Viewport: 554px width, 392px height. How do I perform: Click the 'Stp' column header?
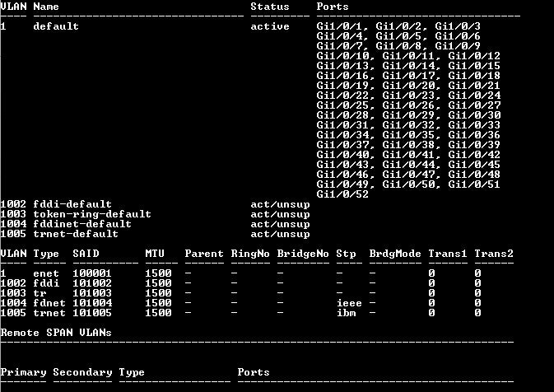[x=346, y=254]
